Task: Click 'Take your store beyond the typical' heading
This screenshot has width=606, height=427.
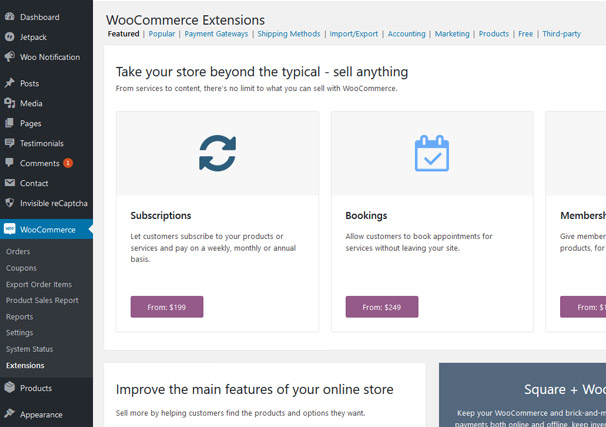Action: 262,72
